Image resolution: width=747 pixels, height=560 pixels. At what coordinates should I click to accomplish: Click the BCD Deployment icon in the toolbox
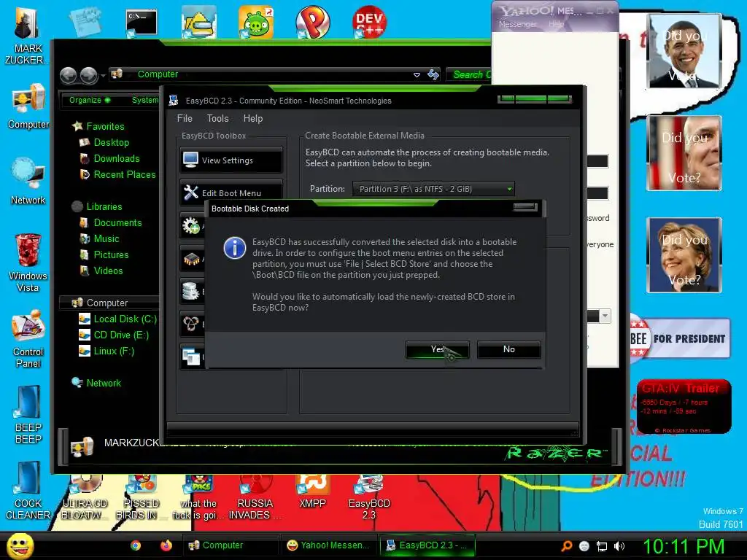point(192,324)
